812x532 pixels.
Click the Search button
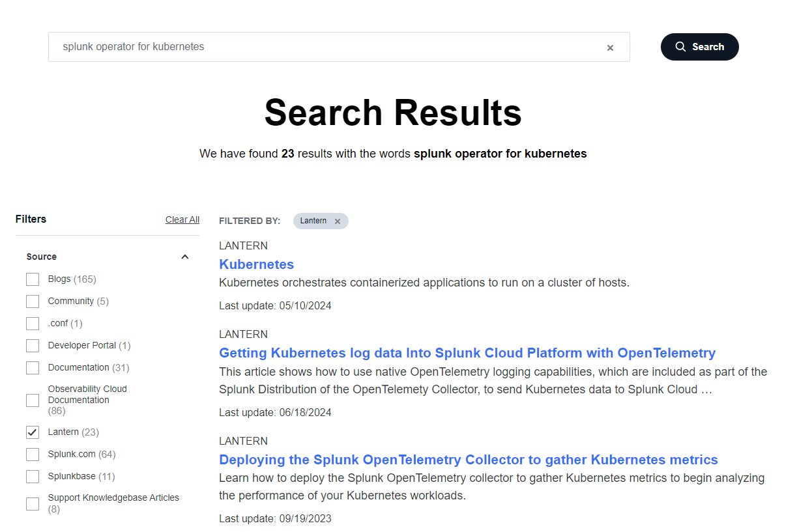tap(700, 47)
